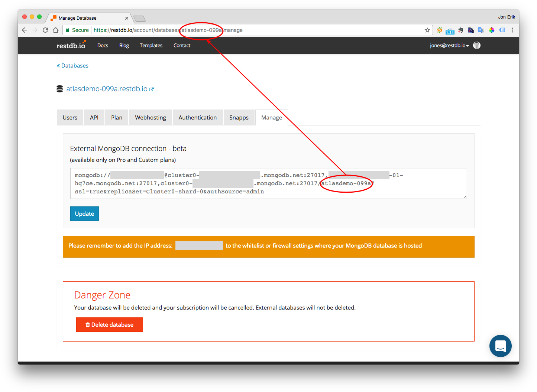Click the External MongoDB connection - beta heading
Screen dimensions: 537x392
click(128, 148)
